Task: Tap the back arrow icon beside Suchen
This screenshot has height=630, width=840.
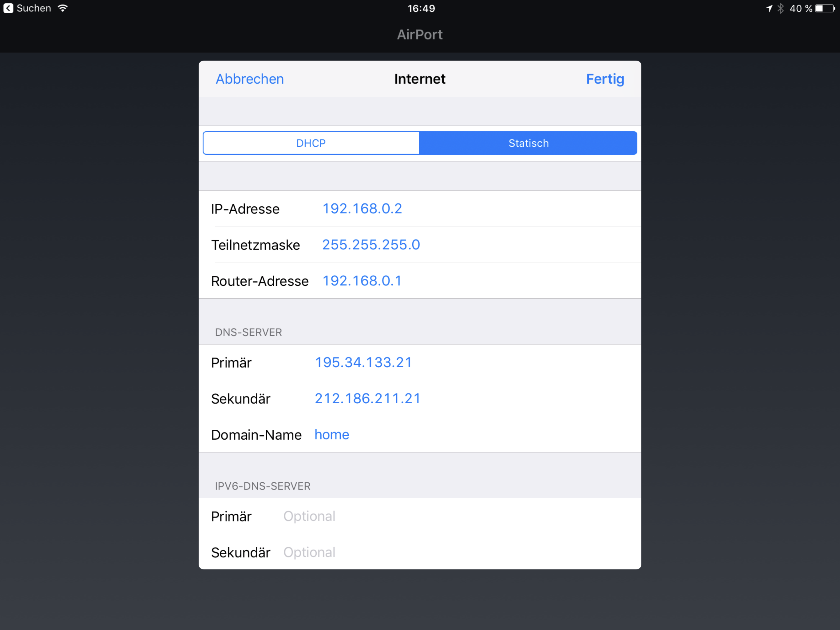Action: [8, 8]
